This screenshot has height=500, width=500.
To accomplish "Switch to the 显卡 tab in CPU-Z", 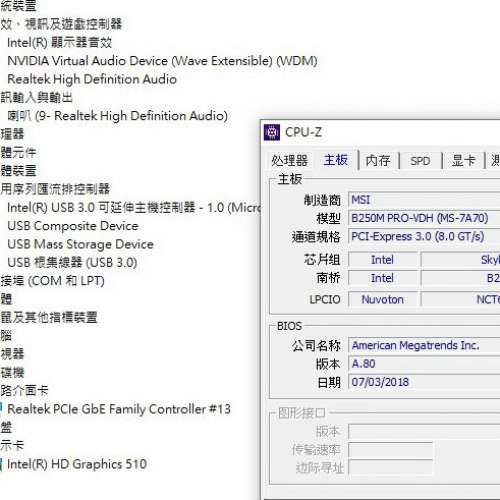I will tap(463, 161).
